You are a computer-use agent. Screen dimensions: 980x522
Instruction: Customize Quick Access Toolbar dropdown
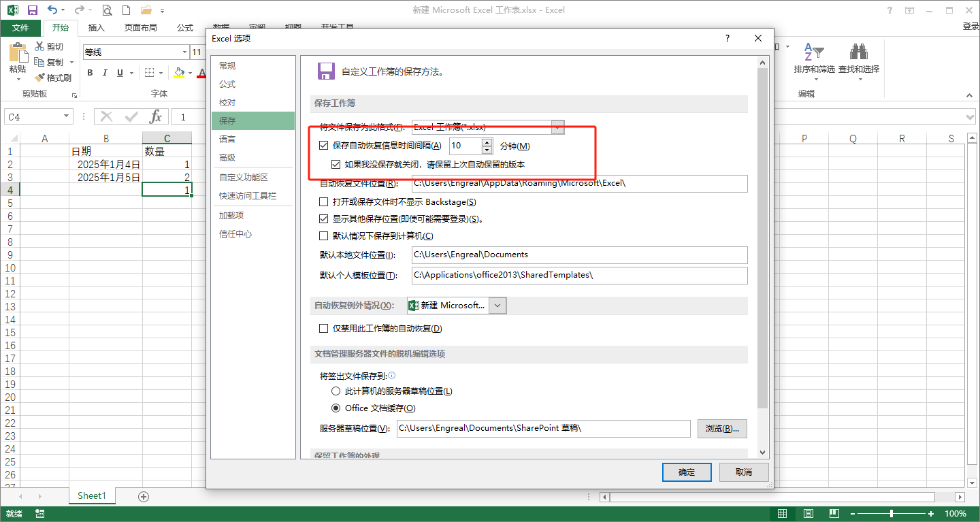point(162,11)
